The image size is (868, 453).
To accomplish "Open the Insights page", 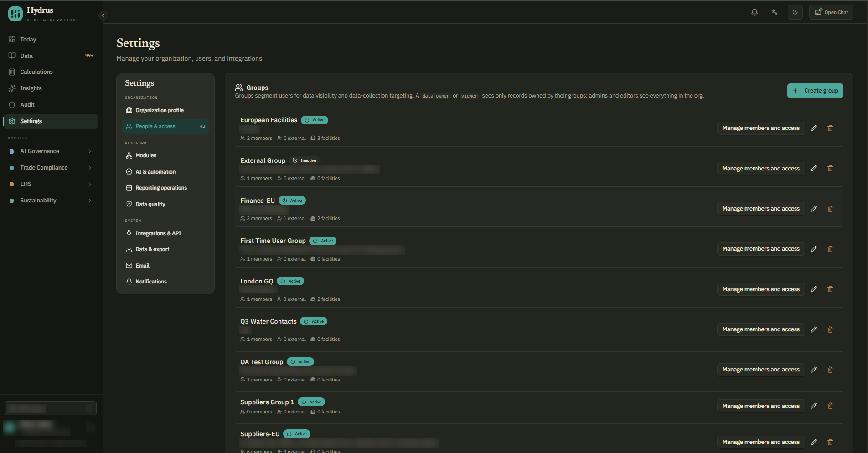I will tap(50, 88).
